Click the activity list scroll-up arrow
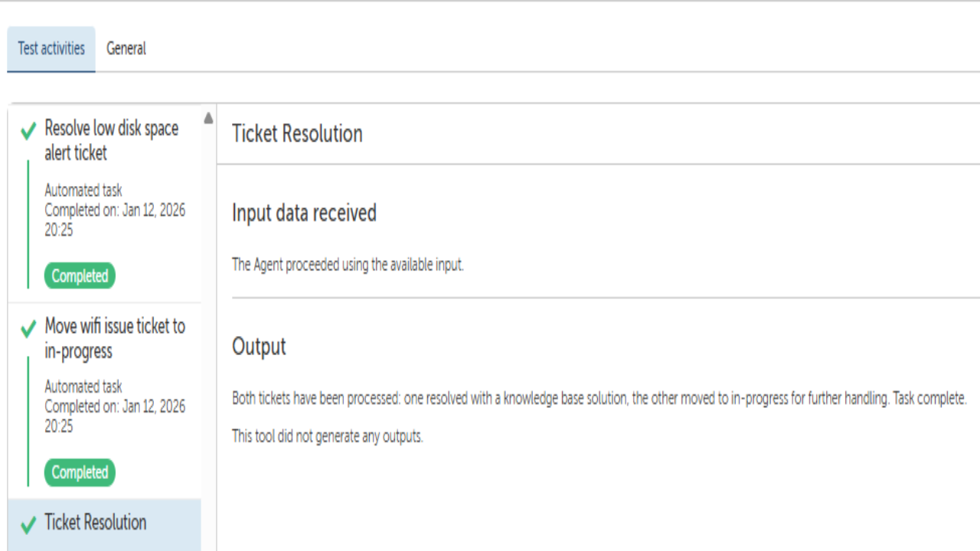The width and height of the screenshot is (980, 551). click(x=208, y=119)
